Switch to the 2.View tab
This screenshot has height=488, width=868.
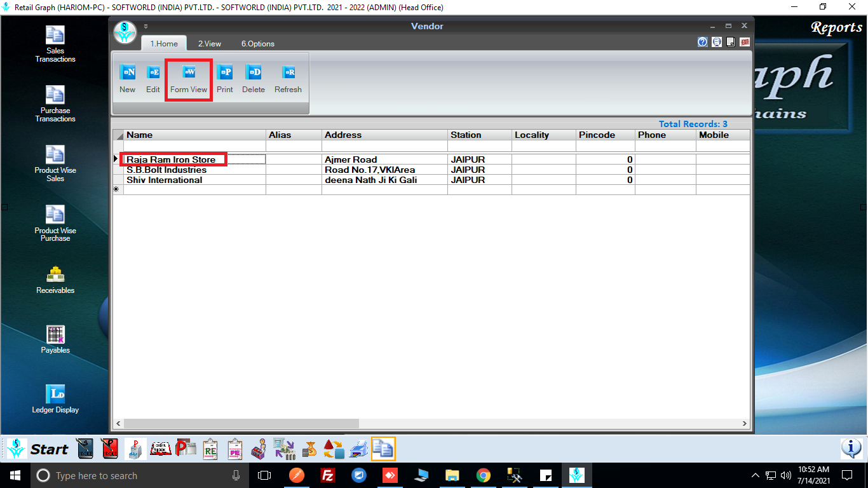pos(209,44)
